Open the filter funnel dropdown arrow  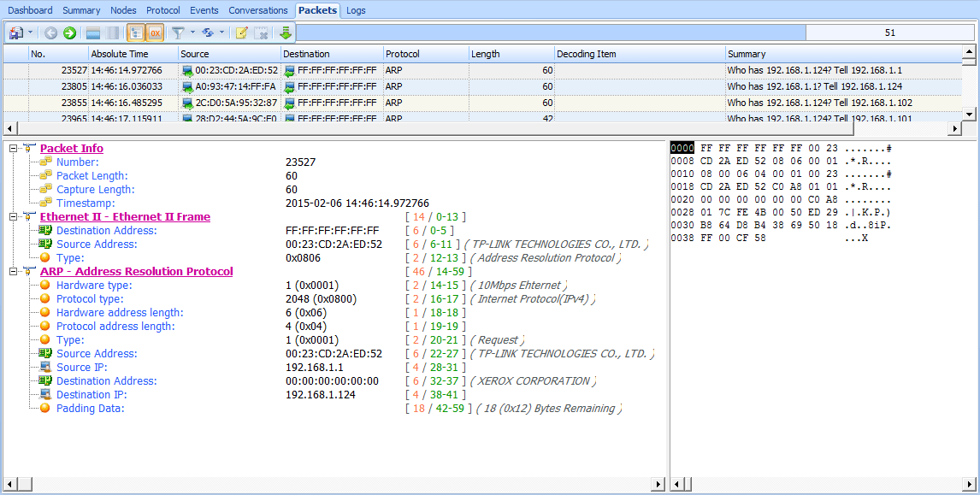tap(192, 32)
